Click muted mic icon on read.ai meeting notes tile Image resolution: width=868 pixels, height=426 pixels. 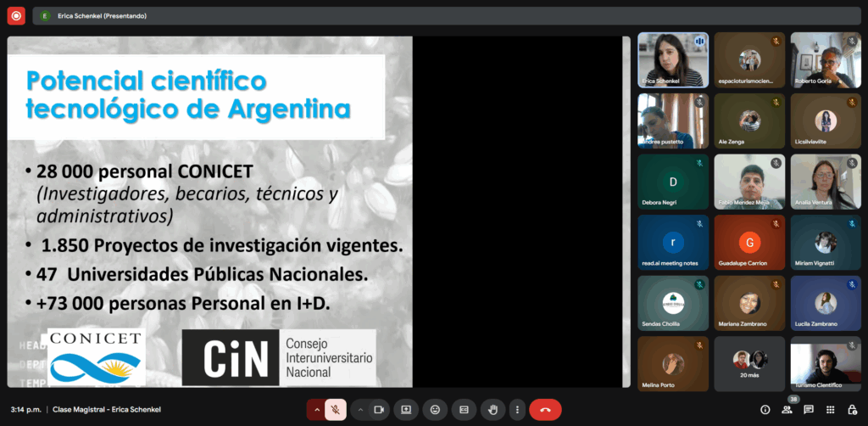coord(699,224)
